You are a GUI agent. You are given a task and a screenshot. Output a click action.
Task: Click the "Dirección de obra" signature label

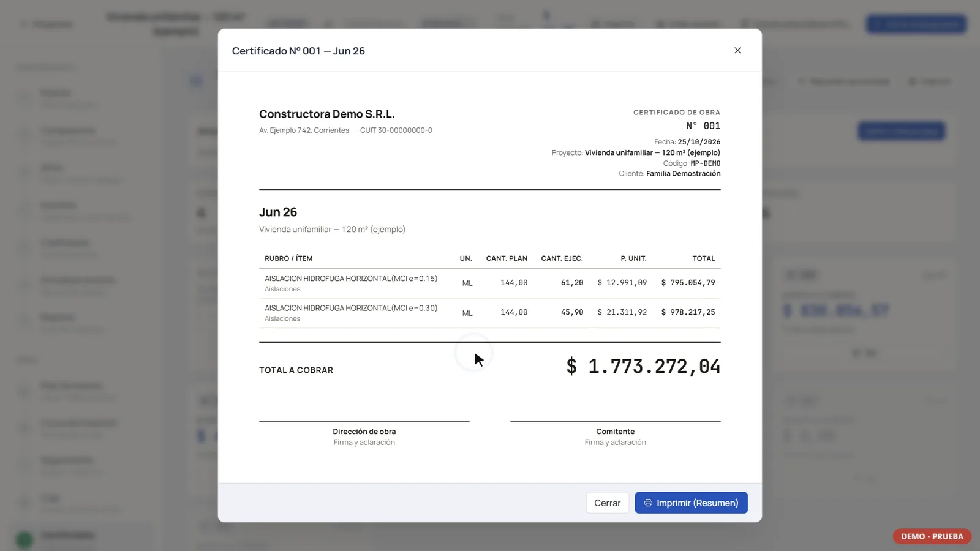point(364,432)
